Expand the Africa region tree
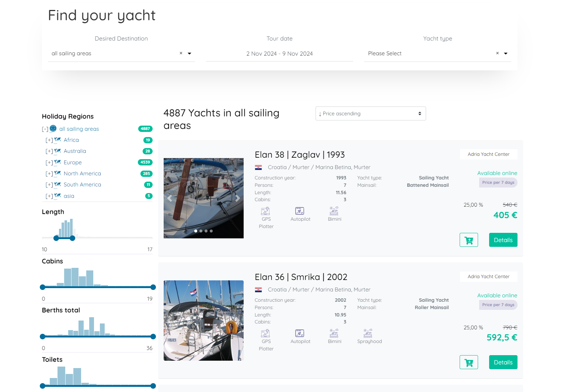This screenshot has width=561, height=392. point(49,140)
